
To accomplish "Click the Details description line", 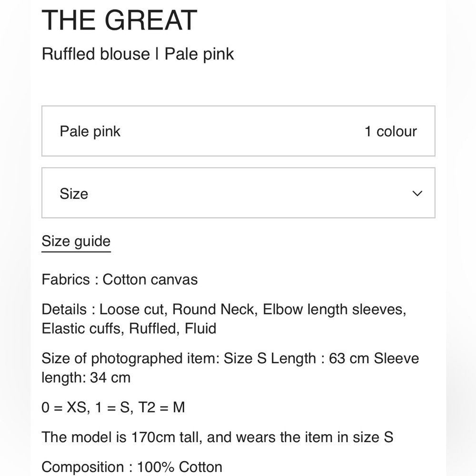I will point(225,309).
